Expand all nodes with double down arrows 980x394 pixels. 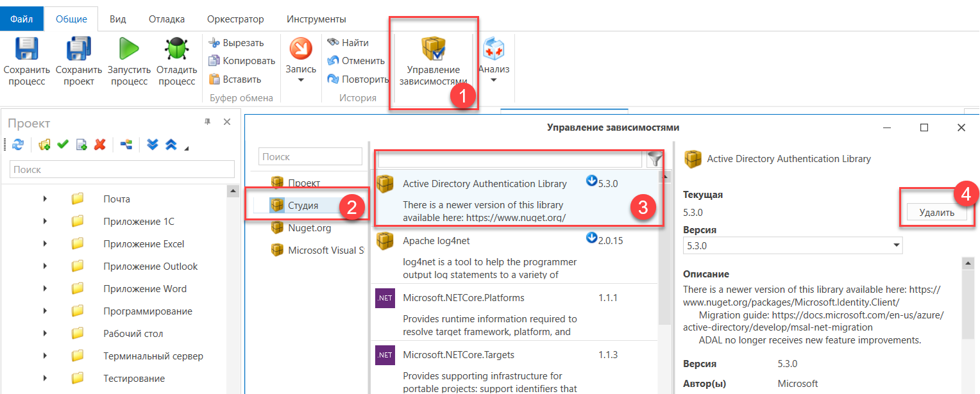(x=153, y=145)
